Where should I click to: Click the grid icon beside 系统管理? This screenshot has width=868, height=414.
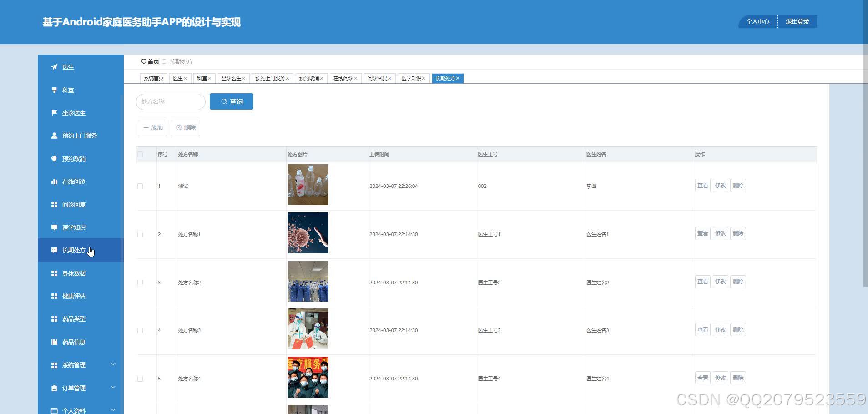54,365
